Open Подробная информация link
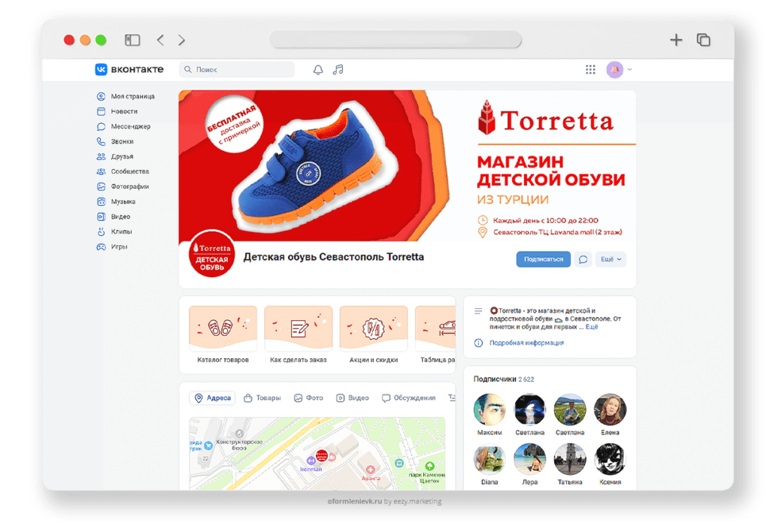770x532 pixels. [526, 343]
